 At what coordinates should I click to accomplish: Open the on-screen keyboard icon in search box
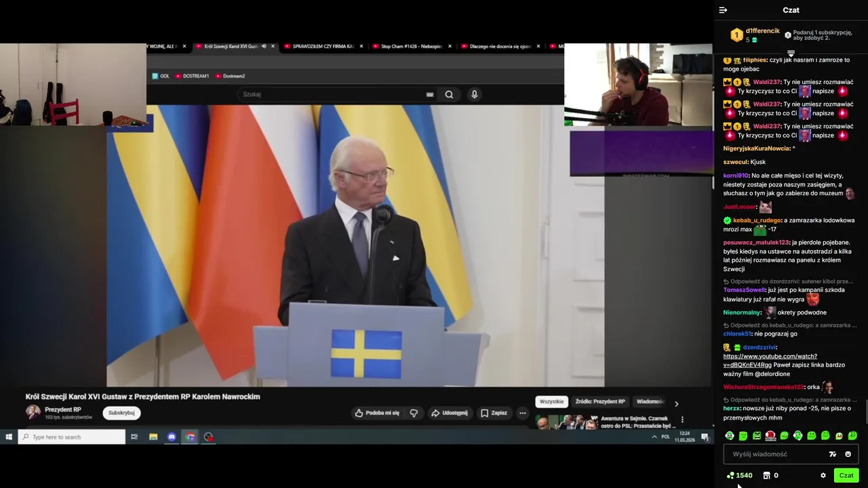[x=429, y=94]
